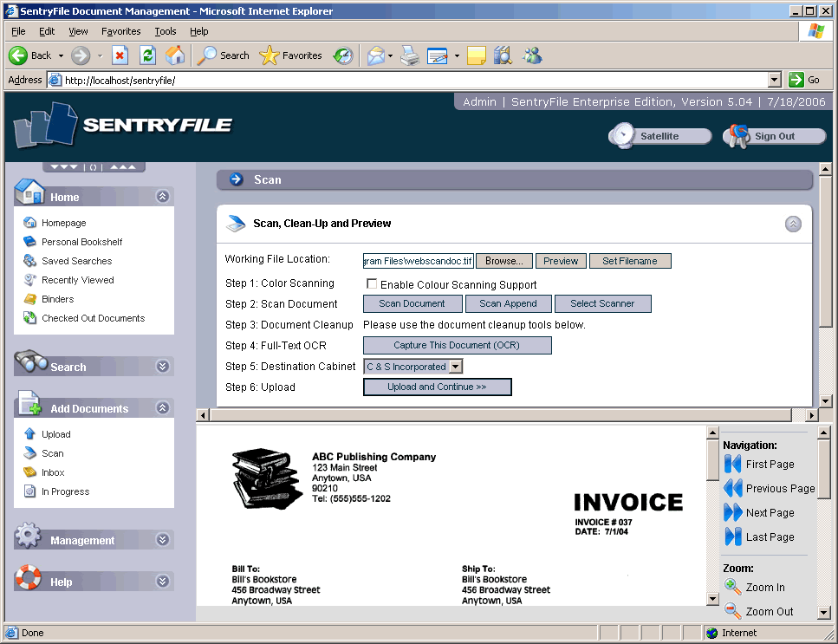Click the Zoom In magnifier icon
This screenshot has height=644, width=838.
coord(732,587)
